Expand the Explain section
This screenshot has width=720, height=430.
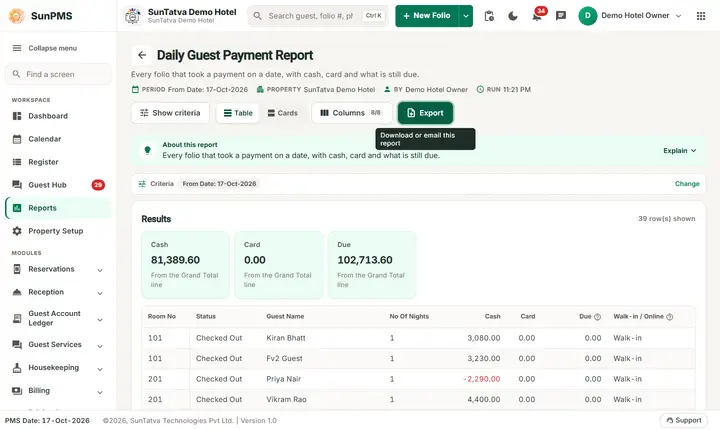680,151
